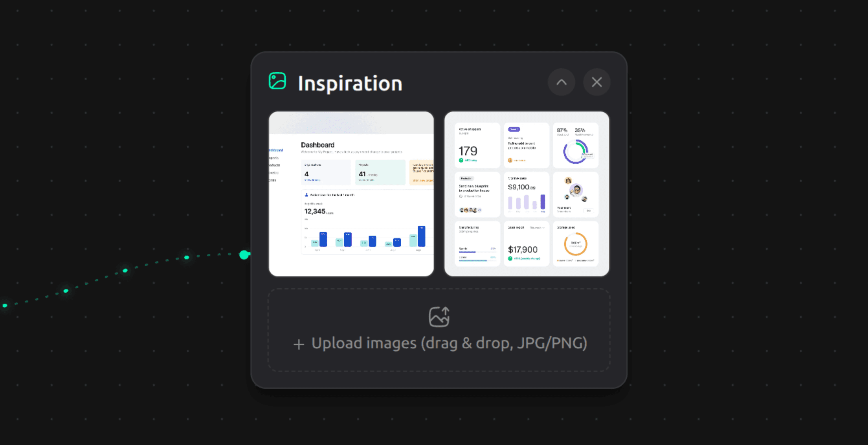Screen dimensions: 868x445
Task: Click the orange storage donut chart
Action: point(576,244)
